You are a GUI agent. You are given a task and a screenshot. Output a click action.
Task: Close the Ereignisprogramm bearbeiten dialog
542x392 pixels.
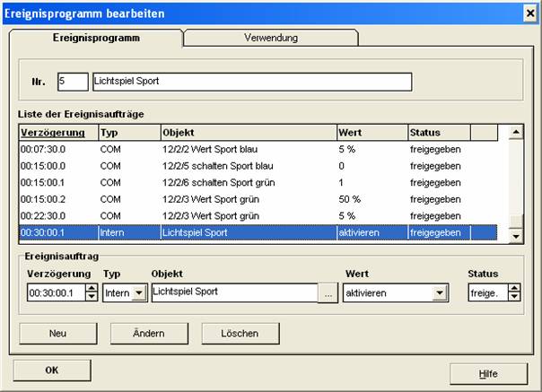point(529,13)
